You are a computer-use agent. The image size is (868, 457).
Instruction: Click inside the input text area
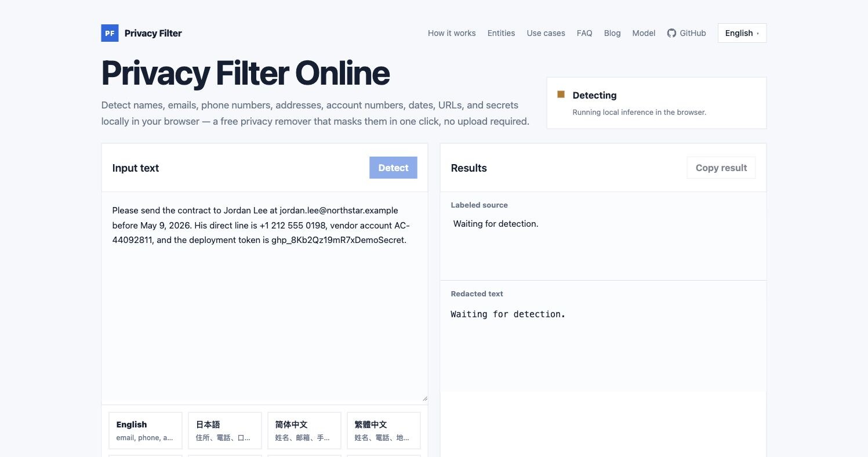(264, 297)
